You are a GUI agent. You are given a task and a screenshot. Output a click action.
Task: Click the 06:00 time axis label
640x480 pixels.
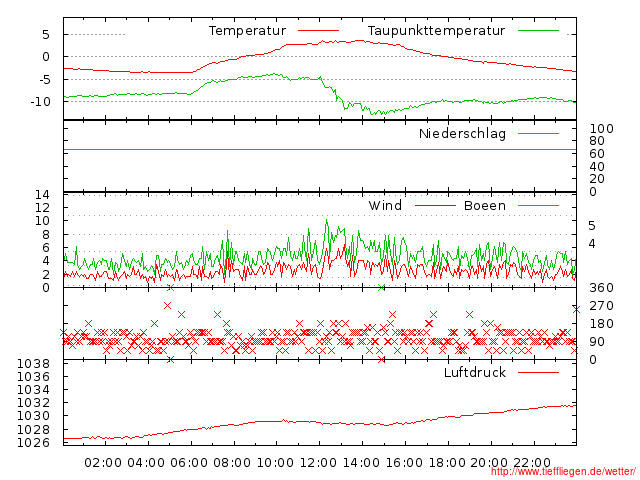(189, 463)
